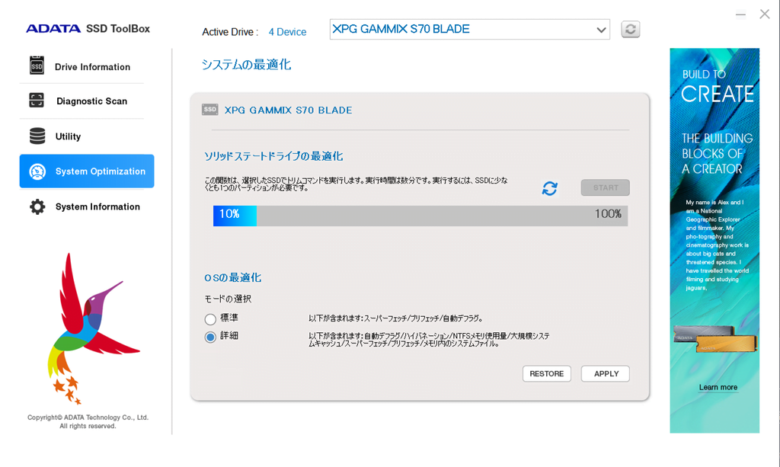Screen dimensions: 780x467
Task: Click the APPLY button
Action: (x=605, y=374)
